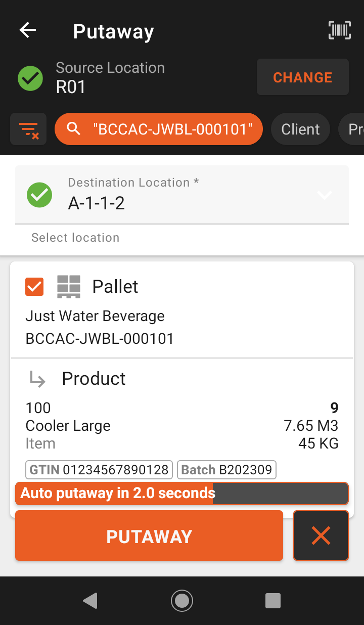
Task: Clear filters with the filter-remove icon
Action: point(28,129)
